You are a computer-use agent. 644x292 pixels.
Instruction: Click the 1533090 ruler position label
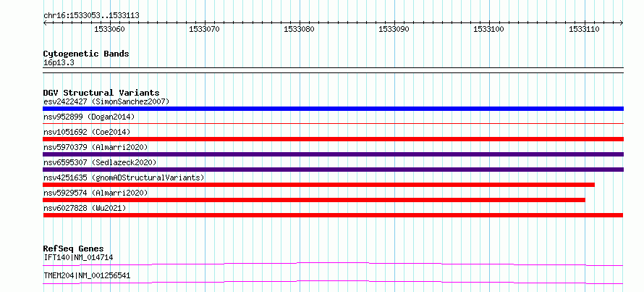394,29
